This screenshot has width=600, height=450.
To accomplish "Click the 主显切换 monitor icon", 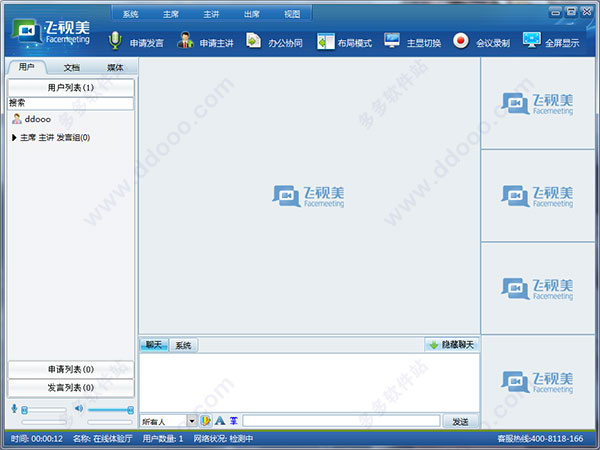I will 392,41.
